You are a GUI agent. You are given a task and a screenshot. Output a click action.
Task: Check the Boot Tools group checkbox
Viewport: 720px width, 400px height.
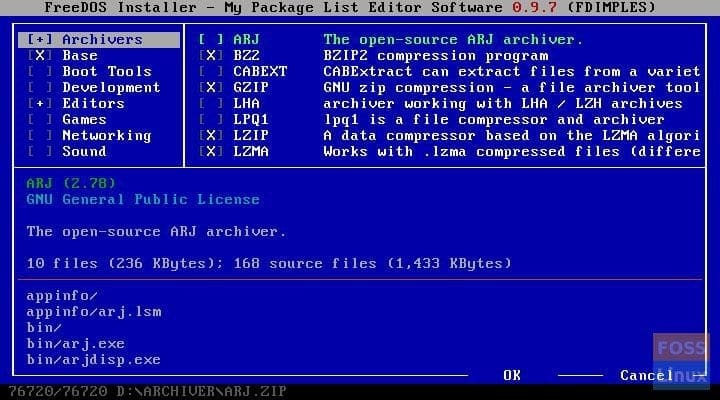40,72
